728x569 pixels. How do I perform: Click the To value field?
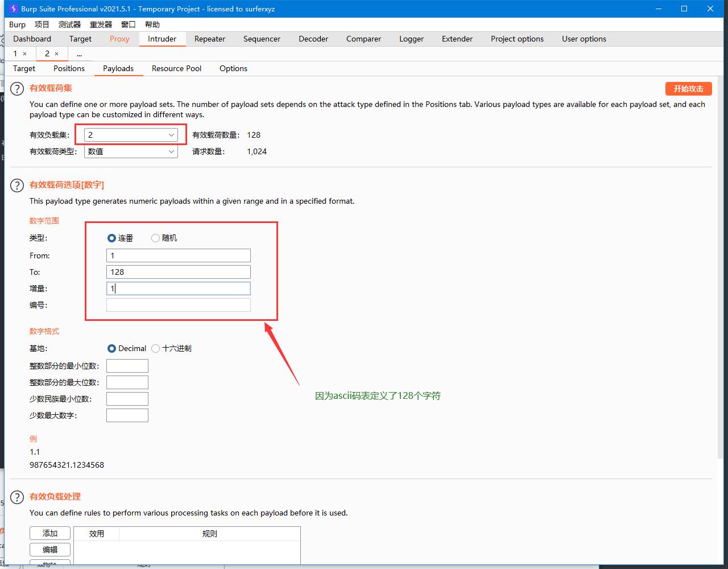pyautogui.click(x=179, y=272)
